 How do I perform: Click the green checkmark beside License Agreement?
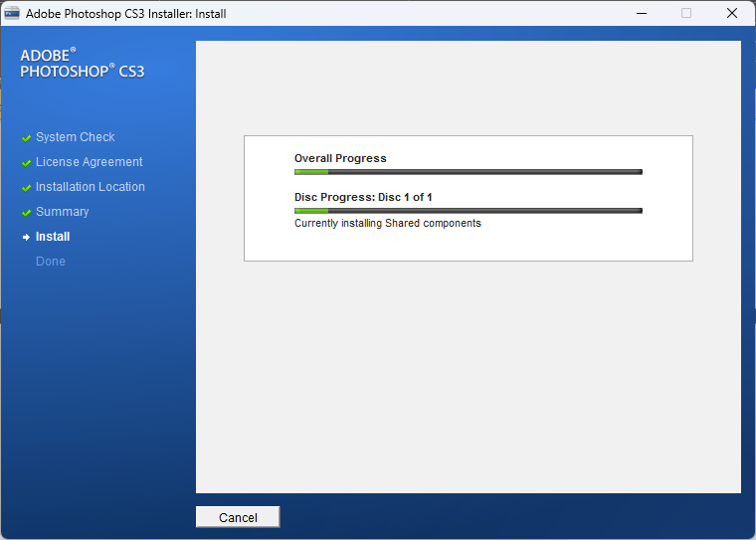coord(26,163)
